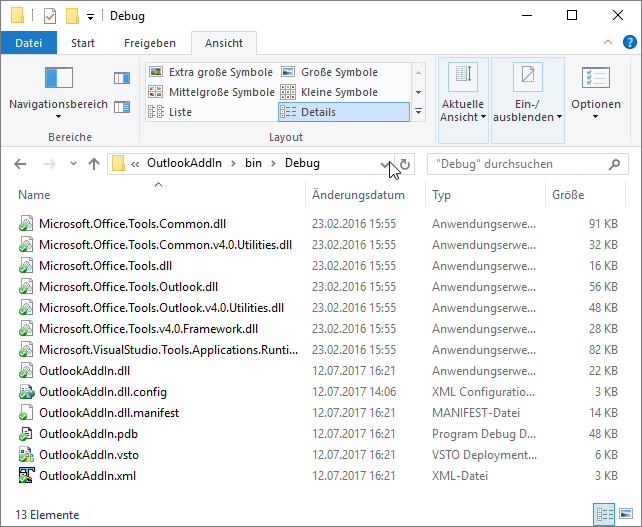Click the New folder quick access icon

point(72,16)
